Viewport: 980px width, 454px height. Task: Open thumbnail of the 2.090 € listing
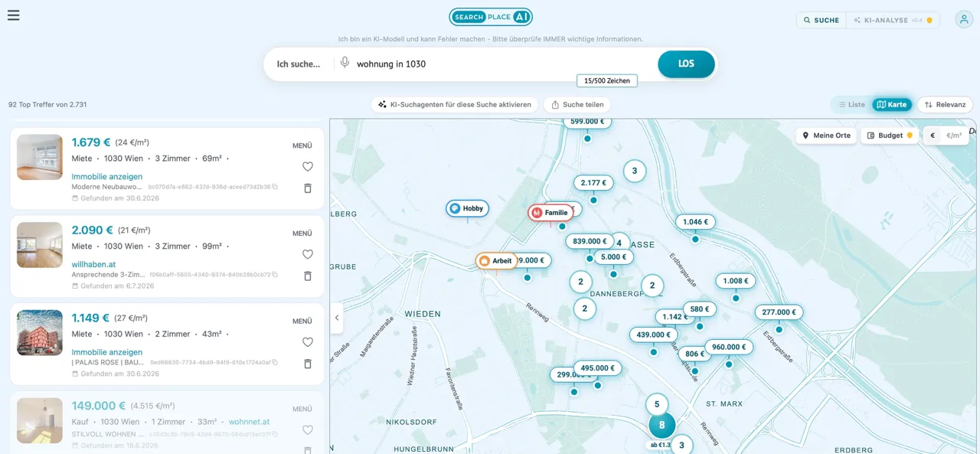(x=40, y=245)
